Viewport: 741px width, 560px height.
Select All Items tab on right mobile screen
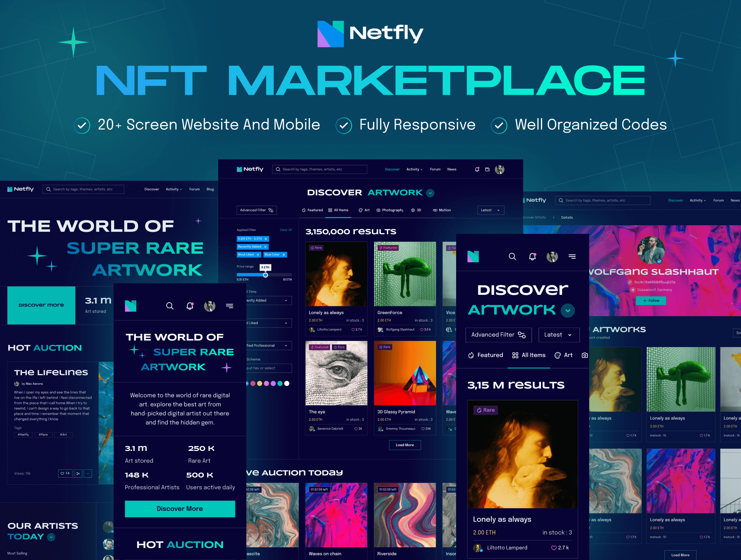coord(529,355)
